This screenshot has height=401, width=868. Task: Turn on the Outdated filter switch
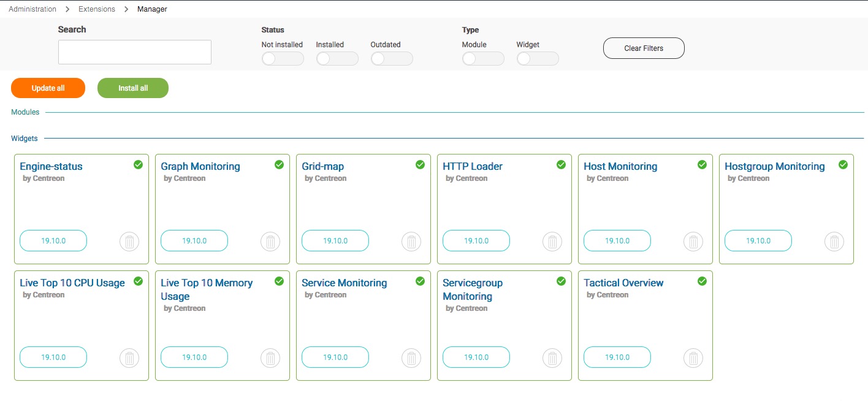(391, 59)
